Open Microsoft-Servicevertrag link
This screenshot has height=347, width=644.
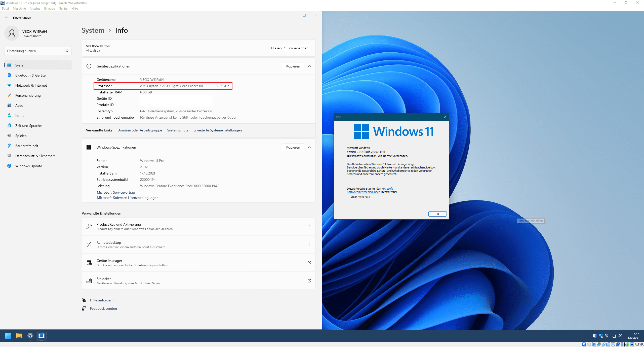click(116, 192)
